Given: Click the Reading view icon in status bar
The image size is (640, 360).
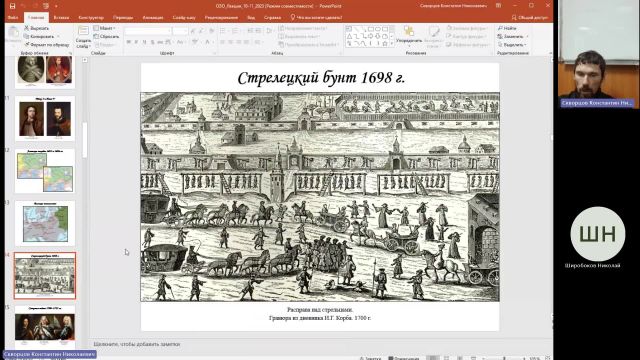Looking at the screenshot, I should tap(460, 358).
